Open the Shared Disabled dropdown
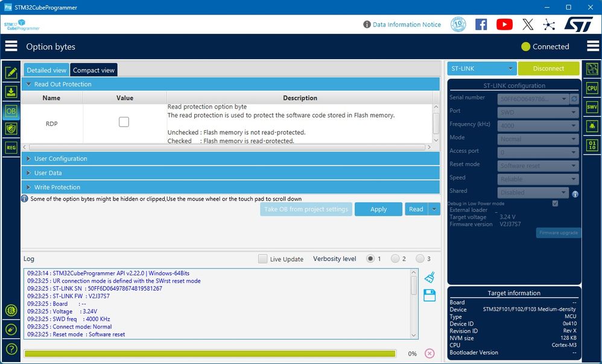Viewport: 602px width, 364px height. [533, 193]
